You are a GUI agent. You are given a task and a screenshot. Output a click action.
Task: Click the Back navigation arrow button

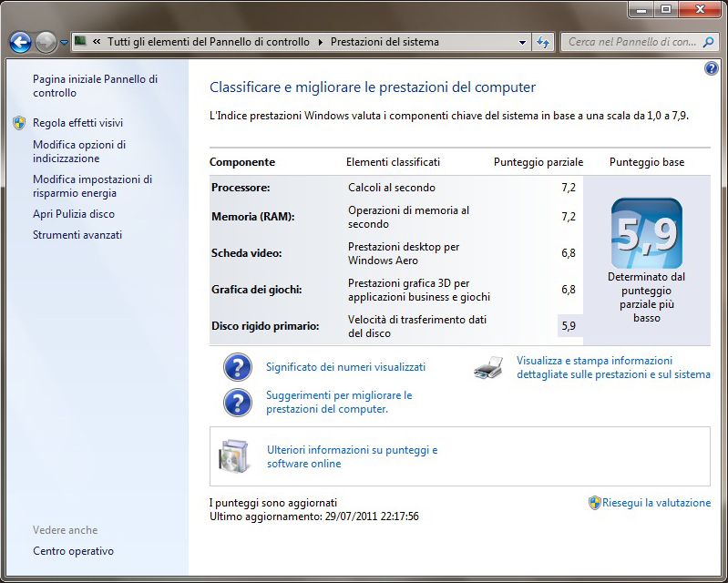pyautogui.click(x=20, y=42)
